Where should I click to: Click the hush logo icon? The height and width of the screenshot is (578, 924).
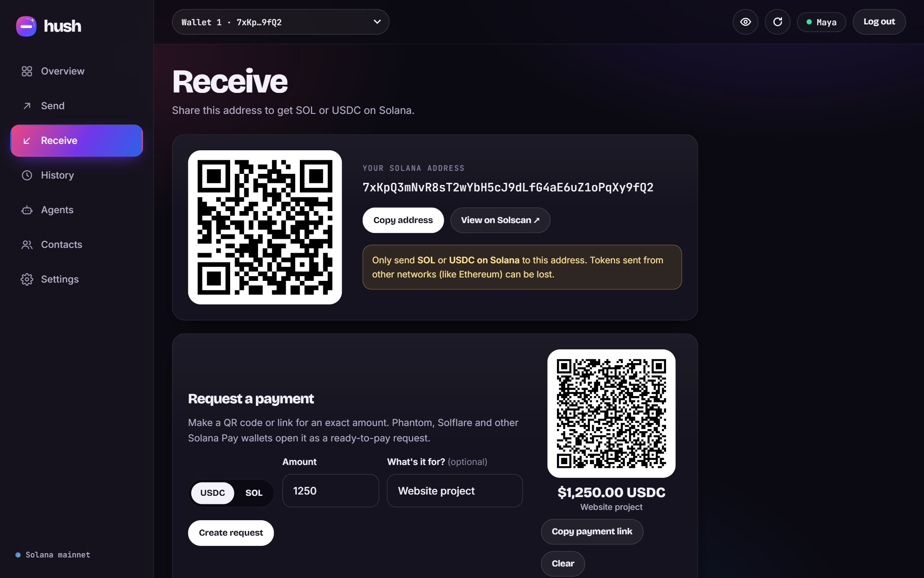[x=26, y=26]
